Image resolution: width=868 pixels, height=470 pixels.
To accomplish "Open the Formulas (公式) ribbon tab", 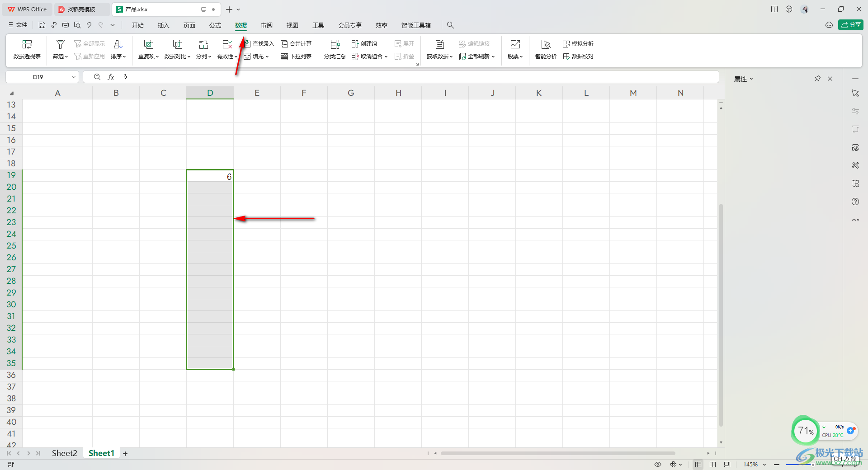I will click(x=215, y=25).
